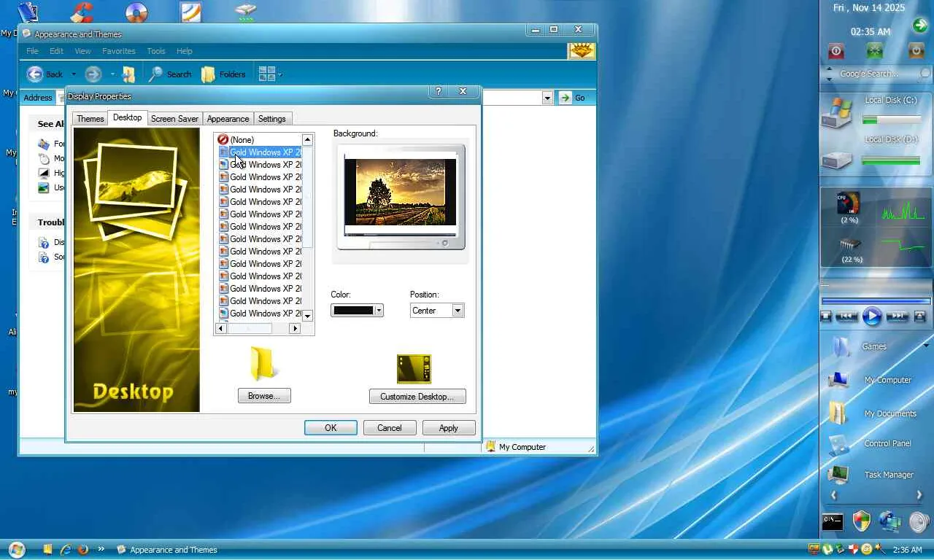Click the Forward arrow in Explorer toolbar
934x560 pixels.
[93, 74]
